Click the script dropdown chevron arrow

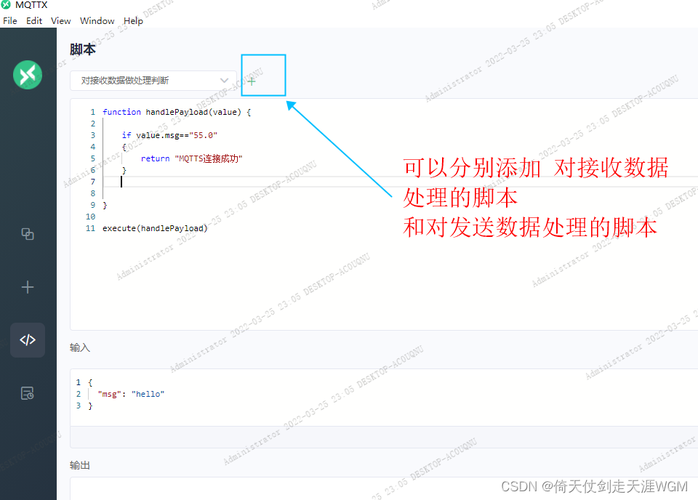coord(224,81)
